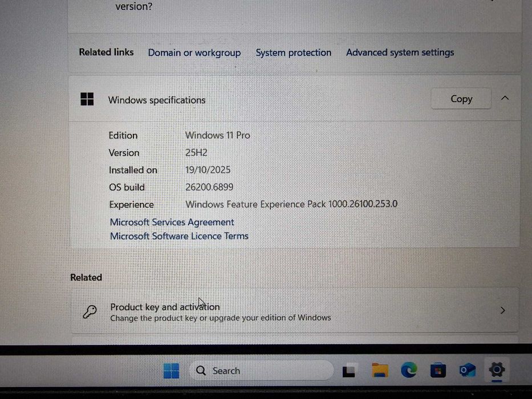Open Microsoft Store from the taskbar
Image resolution: width=532 pixels, height=399 pixels.
(x=438, y=370)
